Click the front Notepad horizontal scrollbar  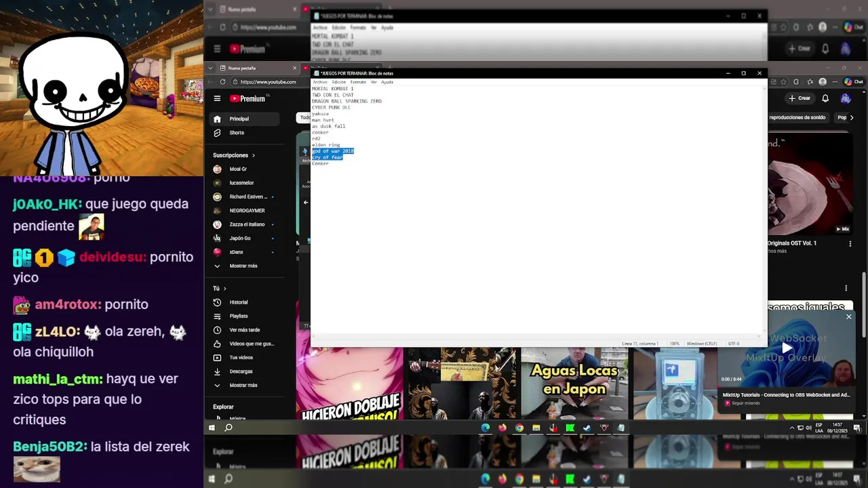(x=536, y=336)
